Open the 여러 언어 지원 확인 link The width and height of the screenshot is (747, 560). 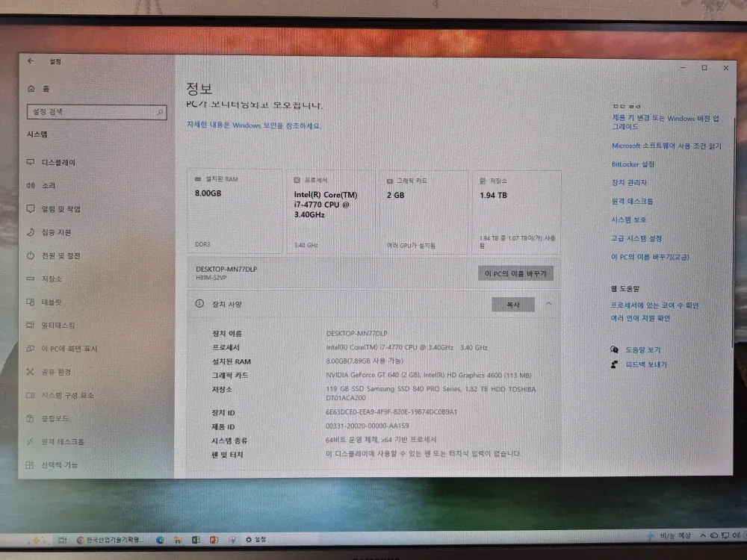pos(640,318)
